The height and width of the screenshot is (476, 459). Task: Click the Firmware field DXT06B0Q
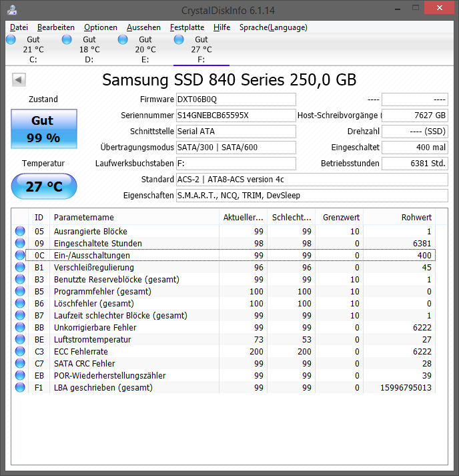236,99
